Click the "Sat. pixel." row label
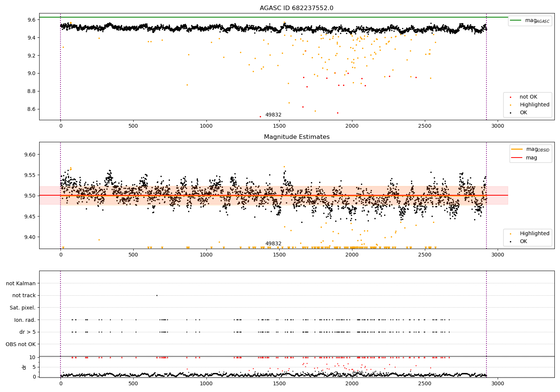The height and width of the screenshot is (392, 560). 23,308
